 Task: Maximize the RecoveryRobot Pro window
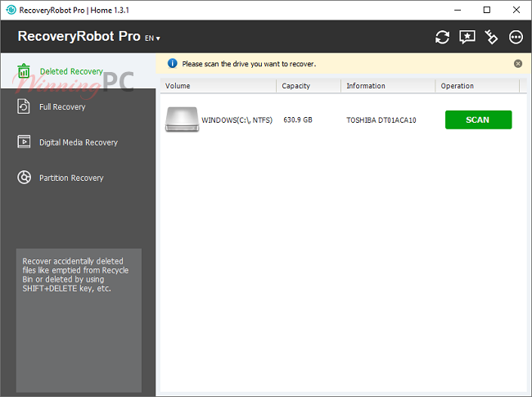click(x=486, y=10)
